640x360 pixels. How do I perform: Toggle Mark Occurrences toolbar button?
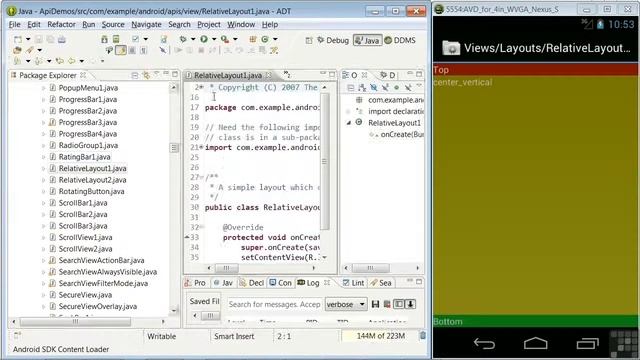click(121, 50)
